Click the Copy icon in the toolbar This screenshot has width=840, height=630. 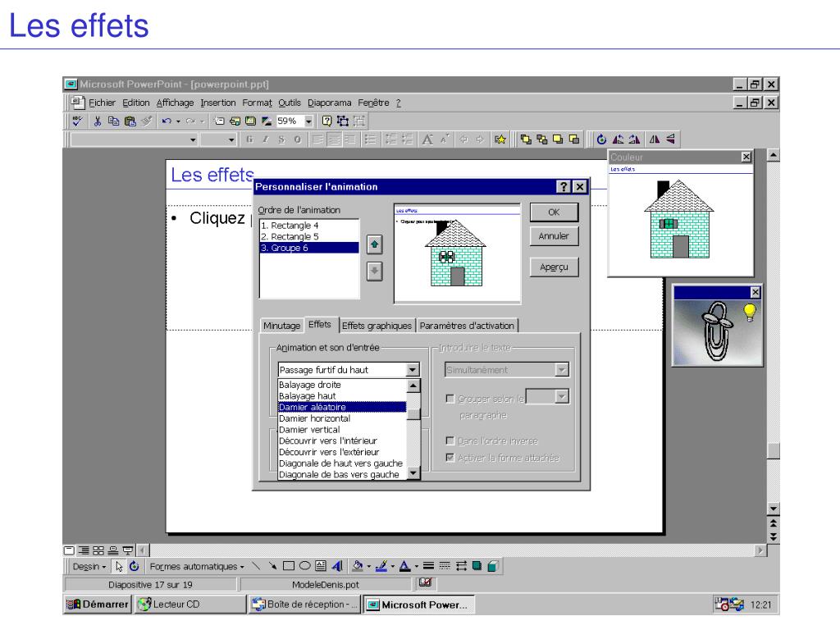click(113, 121)
